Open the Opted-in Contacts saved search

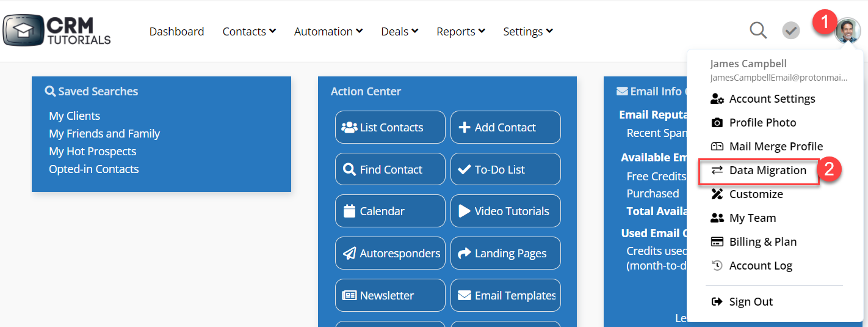[x=94, y=169]
